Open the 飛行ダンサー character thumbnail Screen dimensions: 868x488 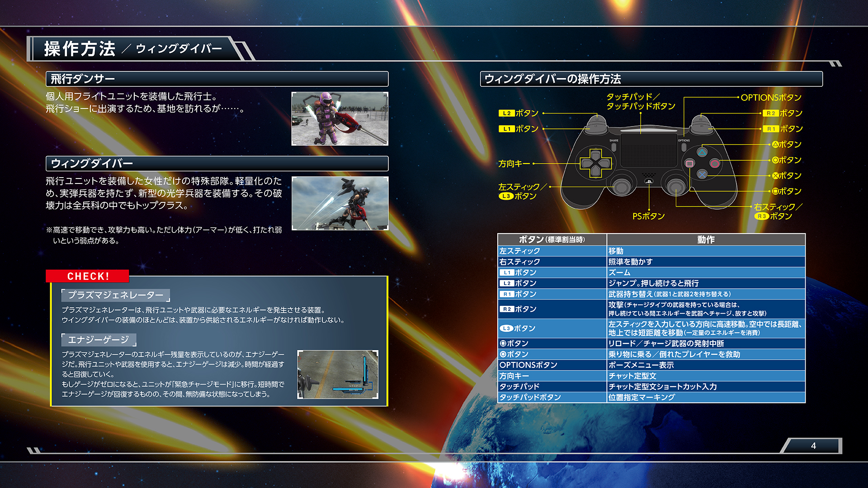[340, 119]
